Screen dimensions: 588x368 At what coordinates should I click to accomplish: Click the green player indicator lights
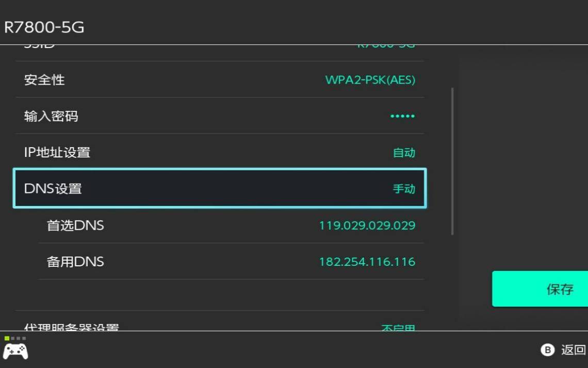pyautogui.click(x=15, y=339)
